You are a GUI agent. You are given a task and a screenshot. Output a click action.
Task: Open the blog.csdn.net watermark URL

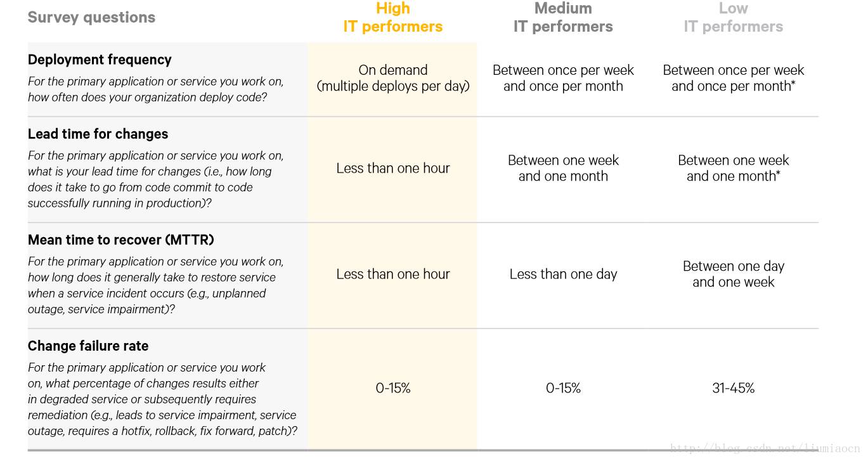(764, 449)
